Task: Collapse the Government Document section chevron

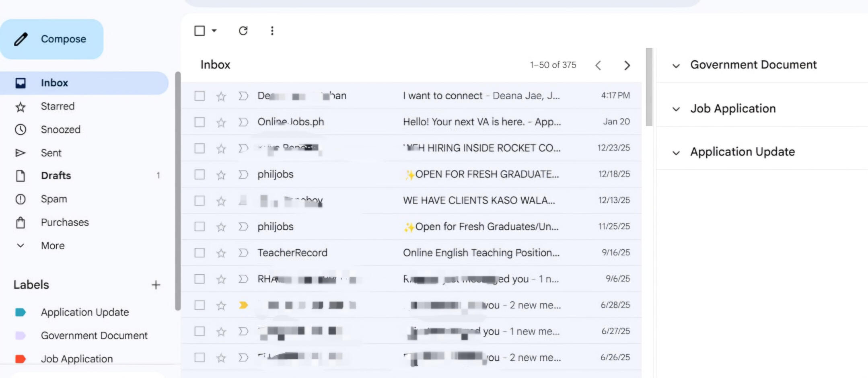Action: (676, 66)
